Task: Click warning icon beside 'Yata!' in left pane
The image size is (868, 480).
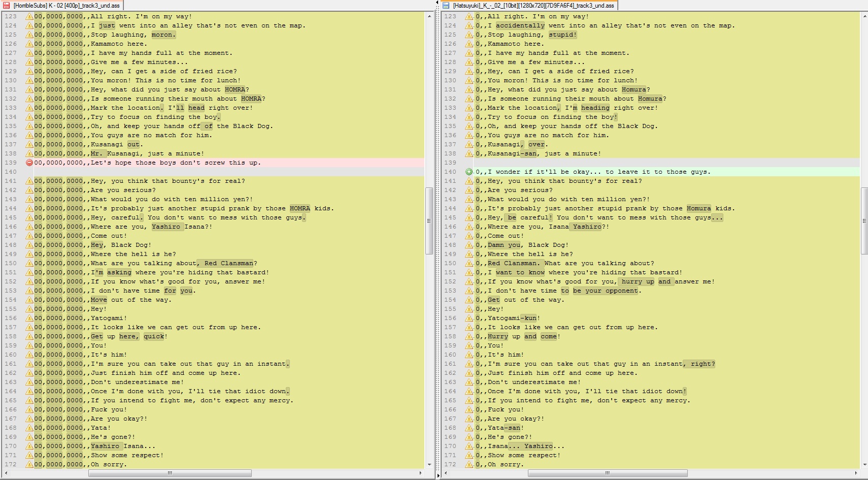Action: tap(29, 428)
